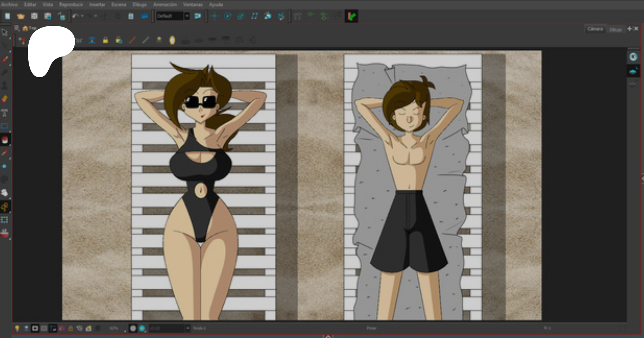Toggle the light bulb light table icon
The height and width of the screenshot is (338, 644).
(x=17, y=328)
